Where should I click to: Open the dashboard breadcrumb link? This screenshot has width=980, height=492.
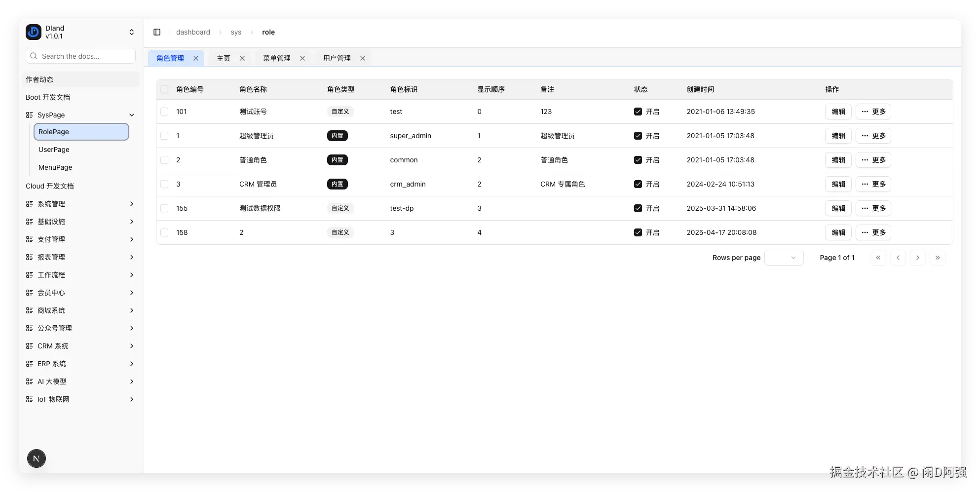193,32
